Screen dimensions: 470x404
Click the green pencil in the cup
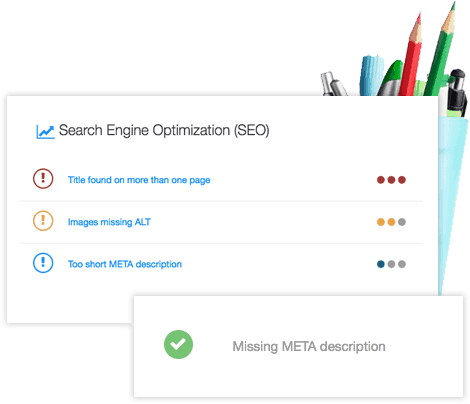[441, 50]
